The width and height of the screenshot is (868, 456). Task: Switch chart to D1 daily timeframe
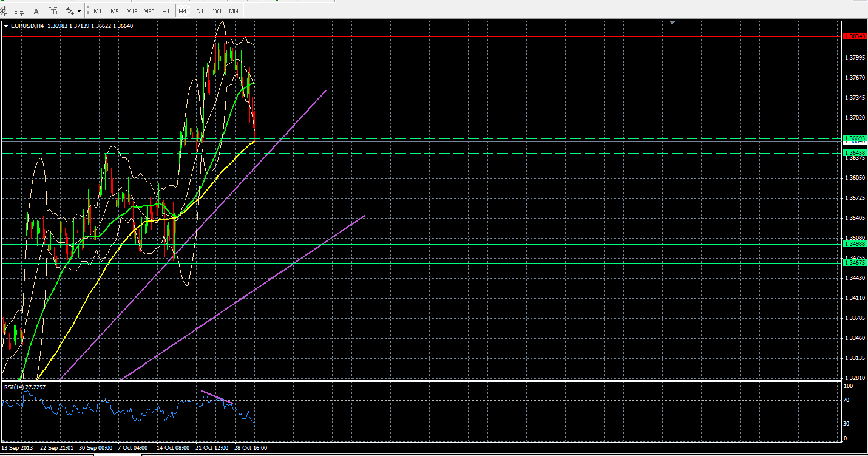tap(200, 11)
